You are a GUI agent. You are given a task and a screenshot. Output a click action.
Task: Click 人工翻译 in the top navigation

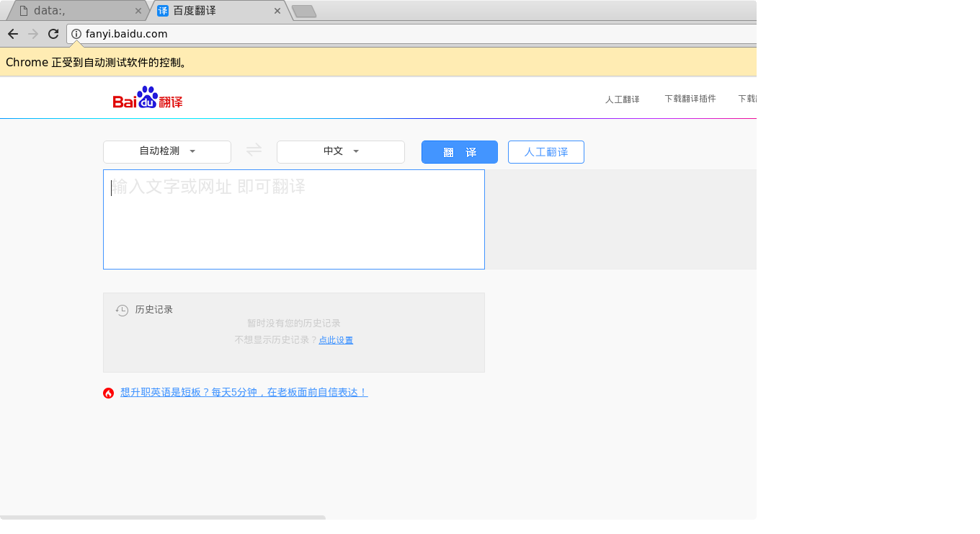tap(623, 99)
